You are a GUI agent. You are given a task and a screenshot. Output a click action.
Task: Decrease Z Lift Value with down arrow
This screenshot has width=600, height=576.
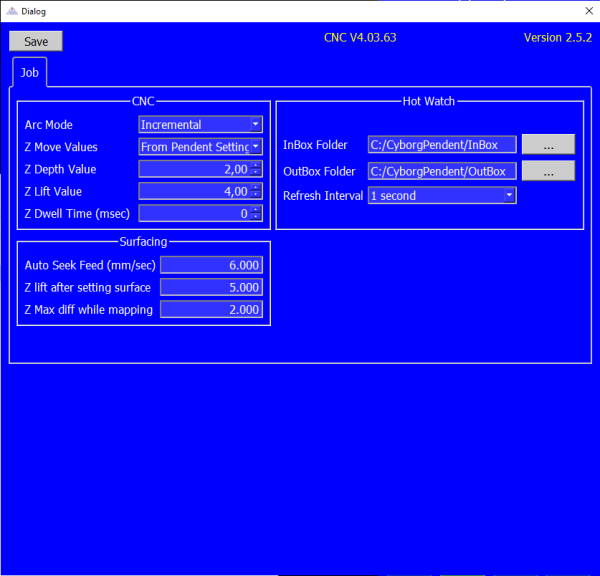(256, 195)
